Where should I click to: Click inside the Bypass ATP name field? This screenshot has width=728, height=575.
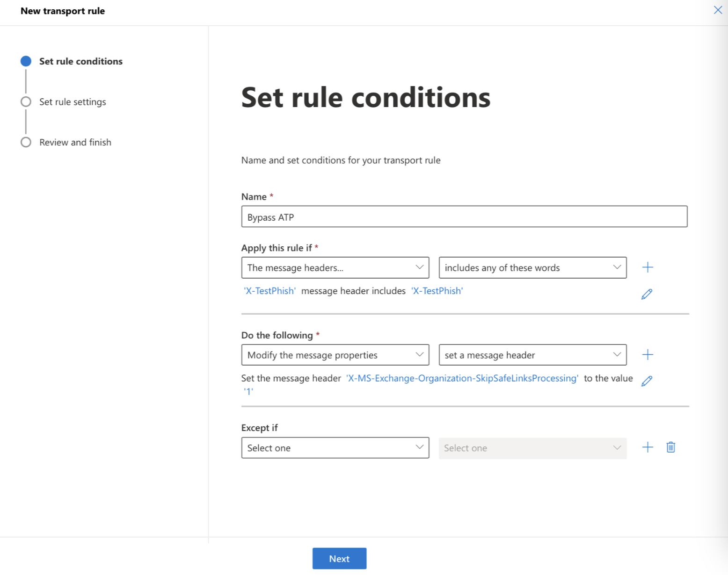pyautogui.click(x=464, y=216)
